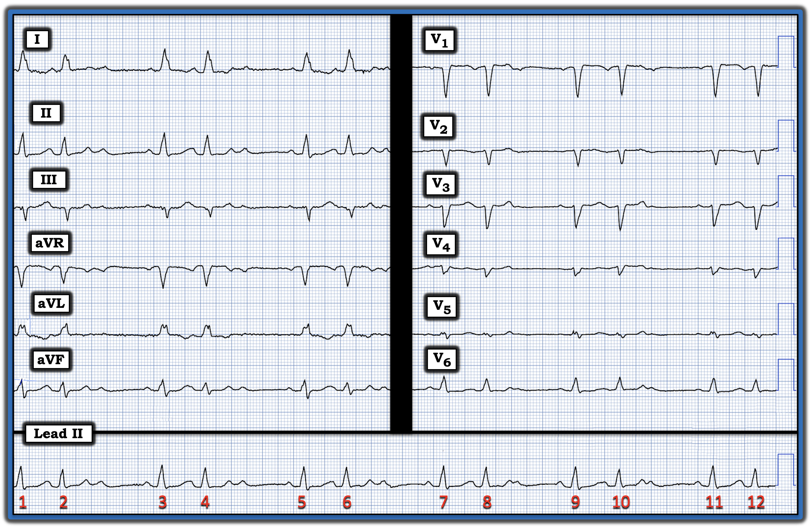Screen dimensions: 812x528
Task: Click the aVR lead label
Action: (49, 243)
